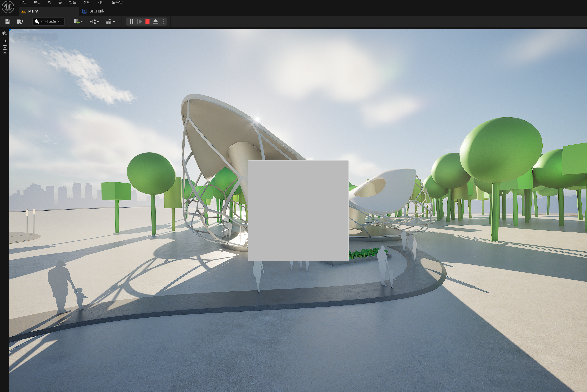Switch to the BP_Hud tab
The height and width of the screenshot is (392, 587).
pos(97,11)
